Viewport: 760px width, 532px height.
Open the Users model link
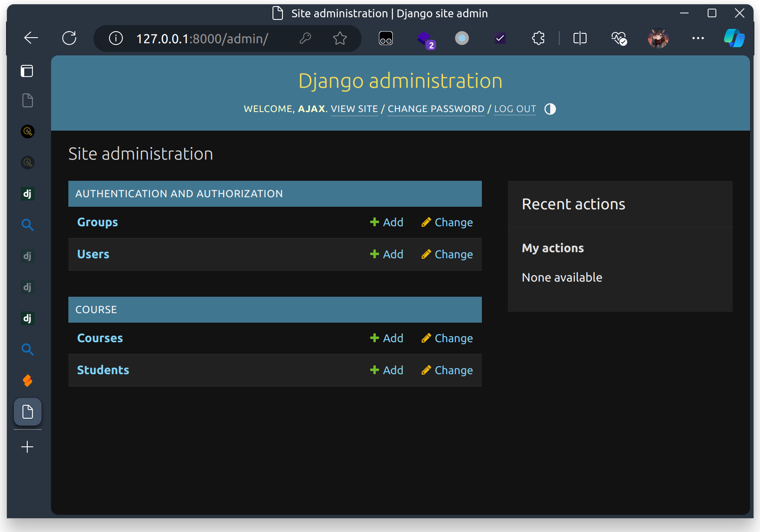(x=93, y=254)
